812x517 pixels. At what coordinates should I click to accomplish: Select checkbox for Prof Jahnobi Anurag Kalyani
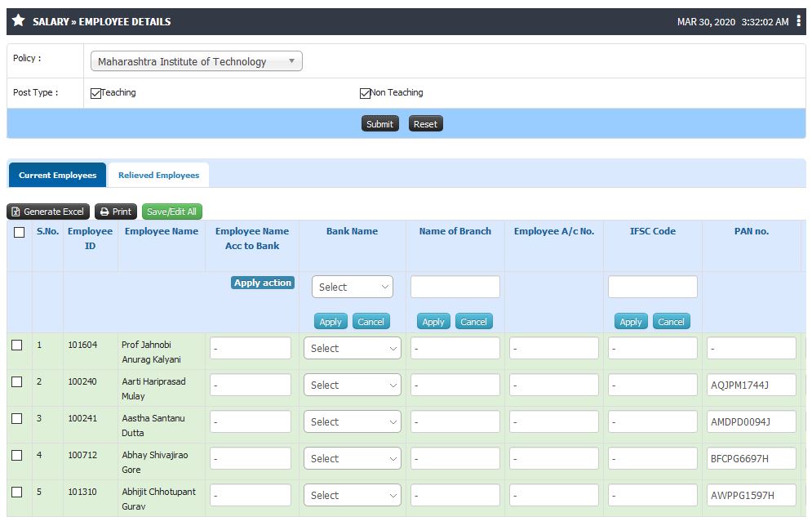[x=17, y=345]
